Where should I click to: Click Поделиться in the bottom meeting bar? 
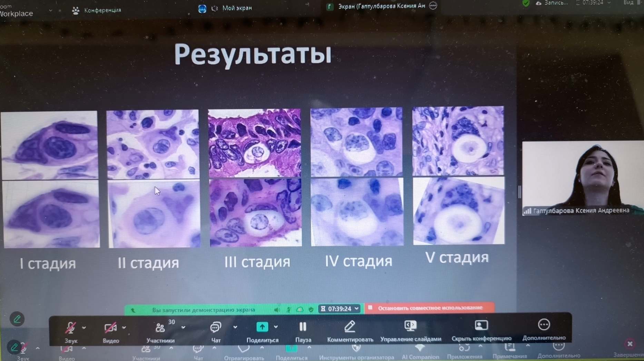point(291,353)
